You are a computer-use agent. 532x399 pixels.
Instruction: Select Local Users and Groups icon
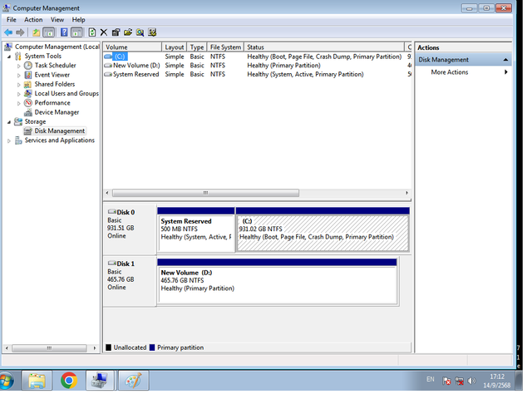(x=28, y=94)
